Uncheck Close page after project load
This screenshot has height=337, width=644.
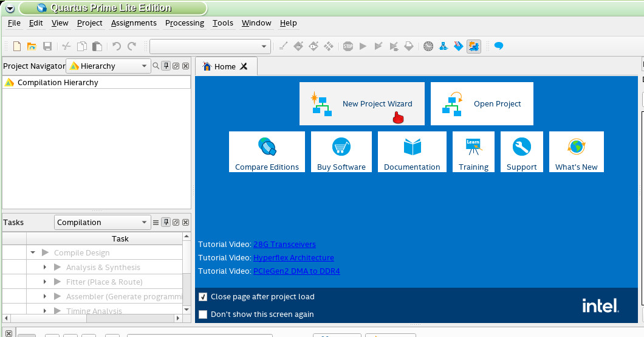coord(204,297)
